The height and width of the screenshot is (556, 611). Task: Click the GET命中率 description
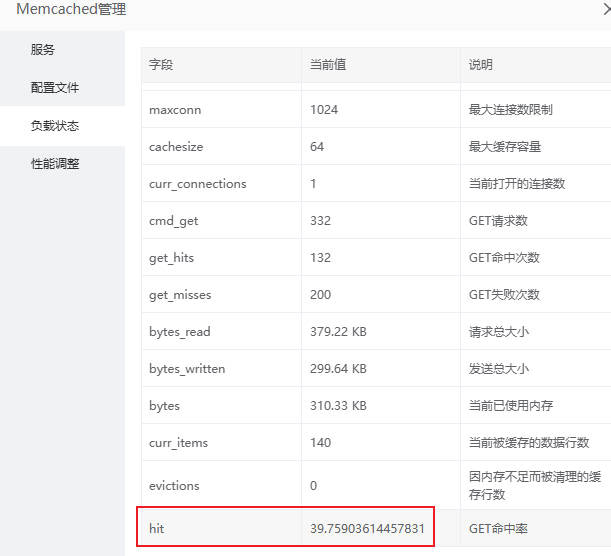(x=498, y=529)
